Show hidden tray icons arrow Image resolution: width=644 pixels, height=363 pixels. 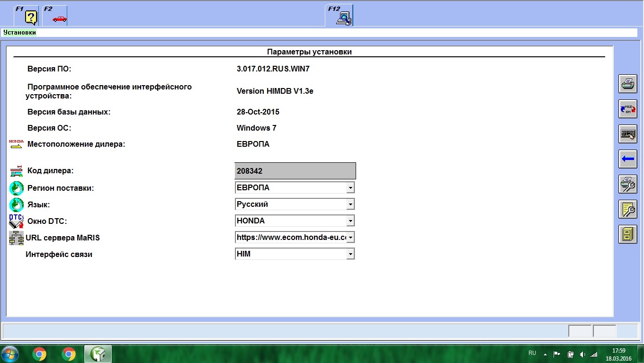coord(545,354)
